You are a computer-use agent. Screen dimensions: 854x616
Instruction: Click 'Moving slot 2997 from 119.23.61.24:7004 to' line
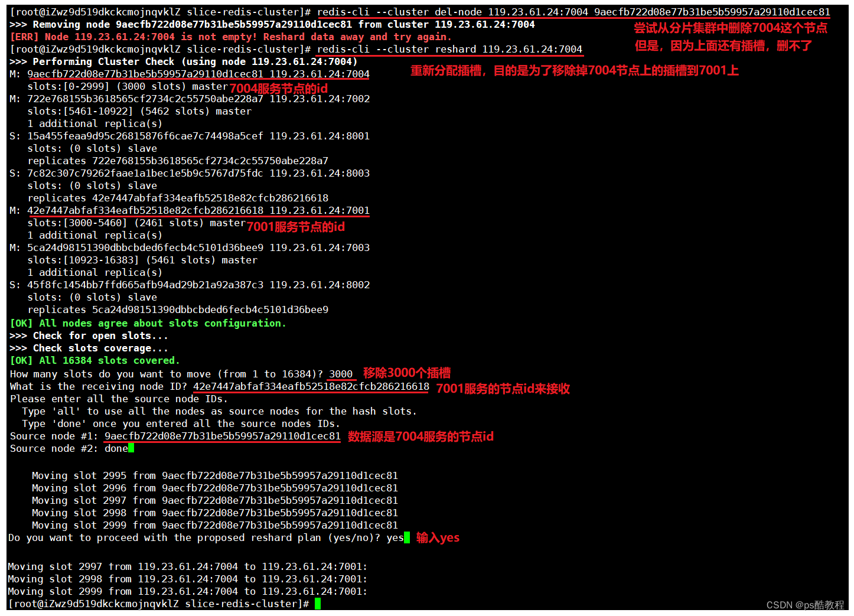[x=188, y=566]
